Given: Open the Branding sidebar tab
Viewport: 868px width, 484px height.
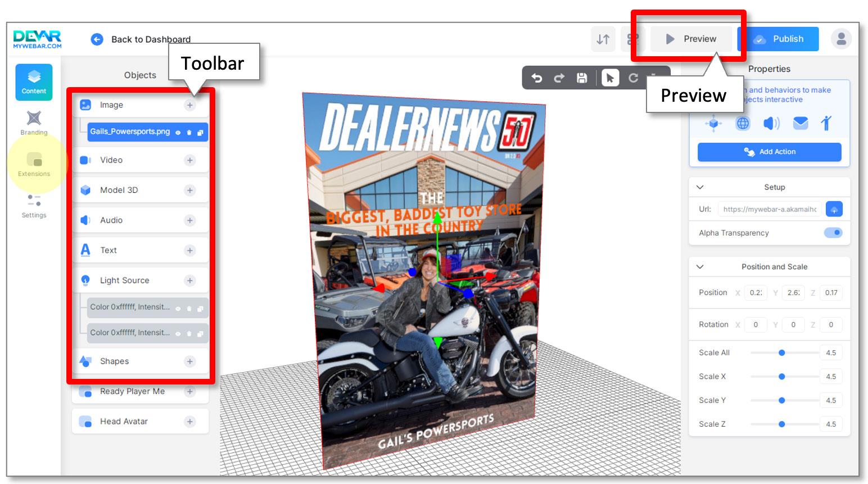Looking at the screenshot, I should tap(34, 123).
